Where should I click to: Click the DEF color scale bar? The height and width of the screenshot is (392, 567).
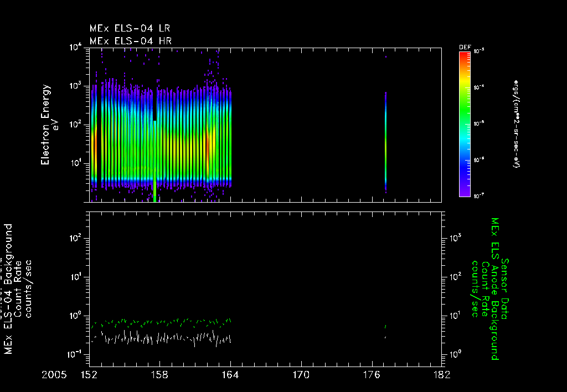tap(465, 125)
